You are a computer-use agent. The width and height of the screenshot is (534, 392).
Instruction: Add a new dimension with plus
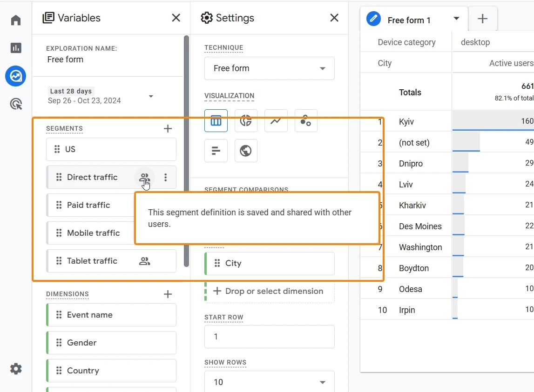(x=168, y=294)
